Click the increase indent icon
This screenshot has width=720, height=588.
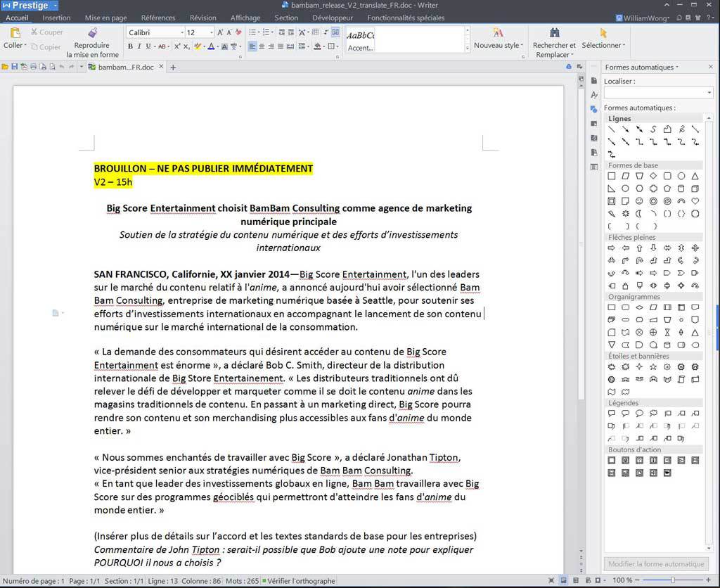tap(290, 32)
